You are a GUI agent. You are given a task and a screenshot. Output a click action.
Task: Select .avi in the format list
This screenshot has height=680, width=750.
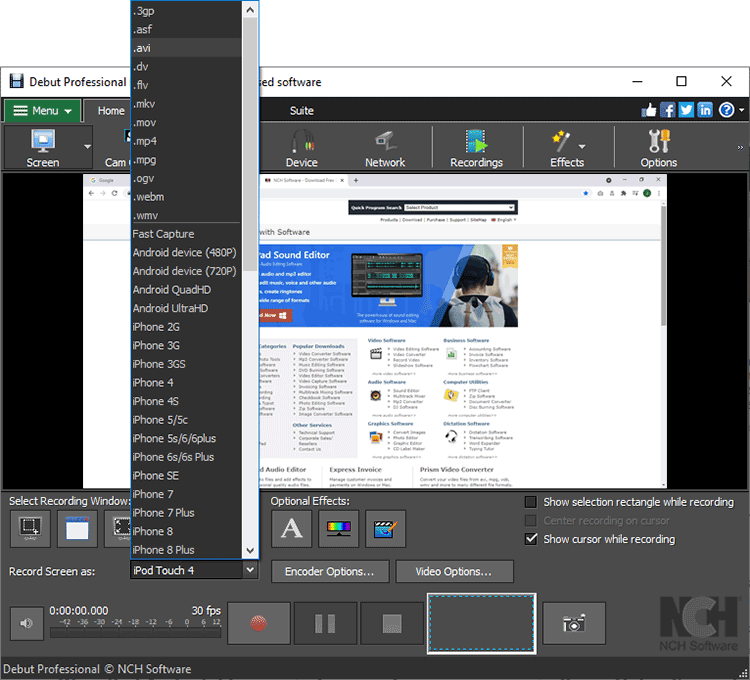coord(186,48)
